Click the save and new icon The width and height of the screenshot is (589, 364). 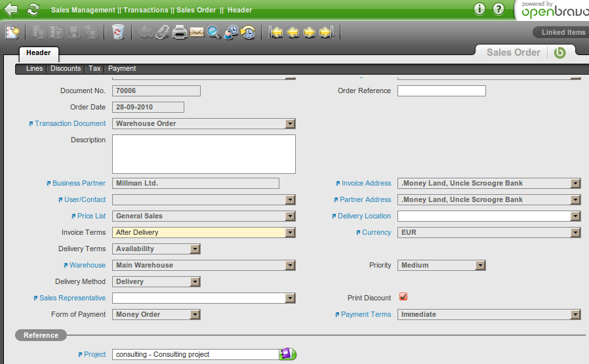click(56, 32)
